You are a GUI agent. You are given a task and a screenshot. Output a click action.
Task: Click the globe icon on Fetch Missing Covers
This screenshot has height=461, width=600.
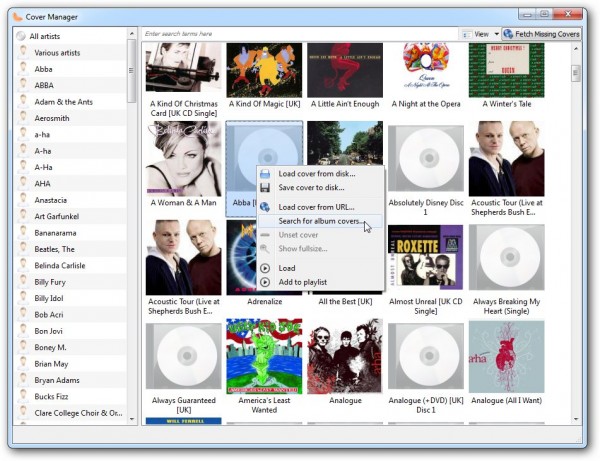click(508, 34)
